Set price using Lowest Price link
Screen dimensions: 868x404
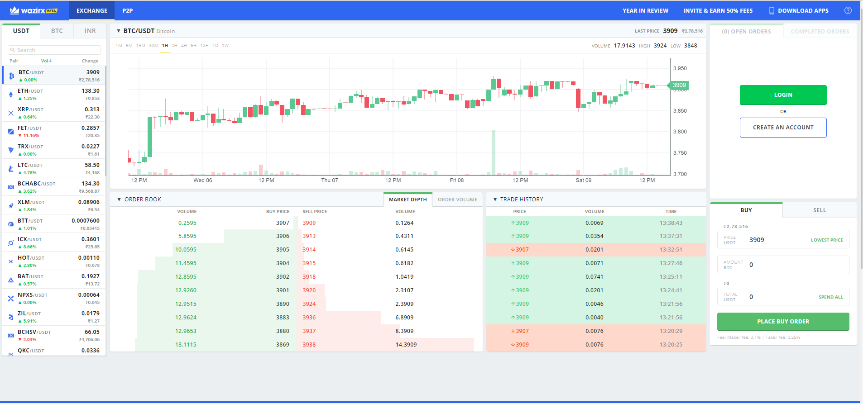(827, 240)
